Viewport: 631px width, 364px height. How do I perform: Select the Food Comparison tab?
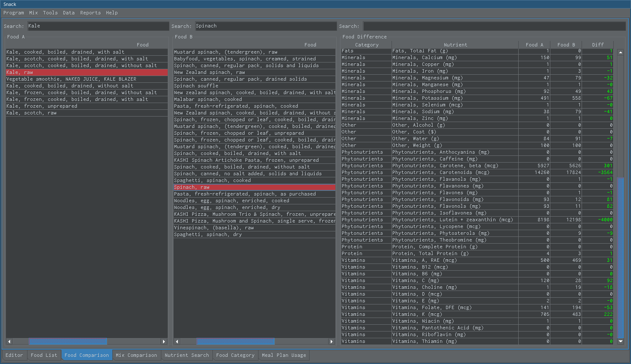click(x=87, y=355)
